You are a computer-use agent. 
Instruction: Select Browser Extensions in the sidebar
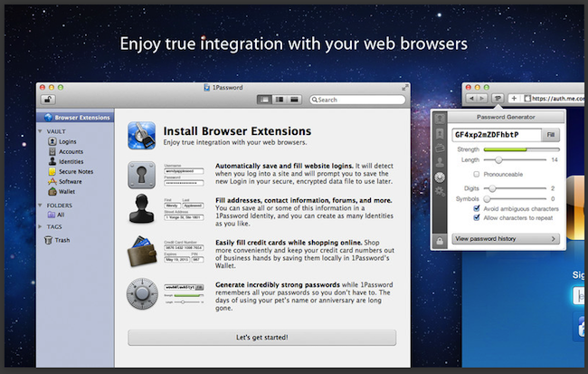click(75, 118)
